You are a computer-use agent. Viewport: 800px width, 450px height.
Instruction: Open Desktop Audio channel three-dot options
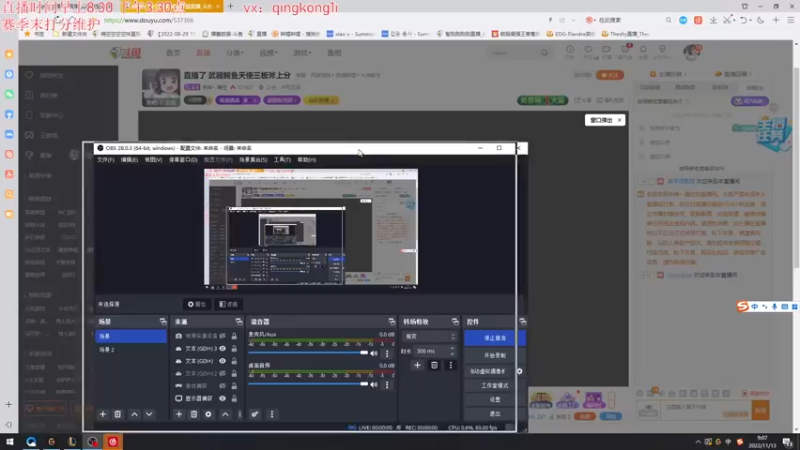(x=387, y=385)
